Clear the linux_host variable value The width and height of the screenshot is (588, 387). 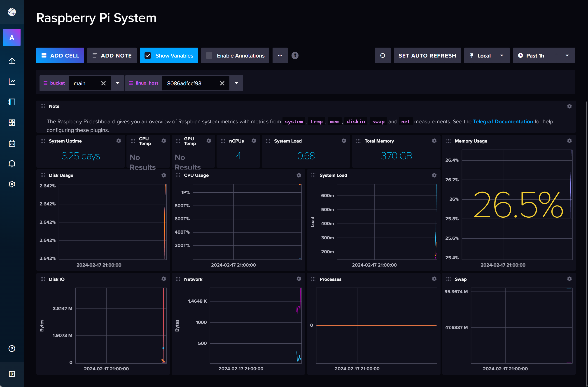[x=222, y=83]
